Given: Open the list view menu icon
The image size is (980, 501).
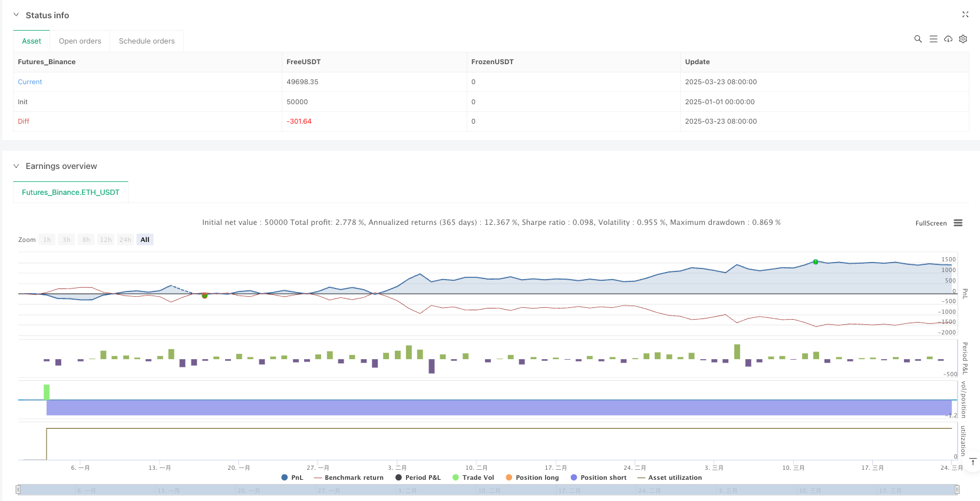Looking at the screenshot, I should pos(933,39).
